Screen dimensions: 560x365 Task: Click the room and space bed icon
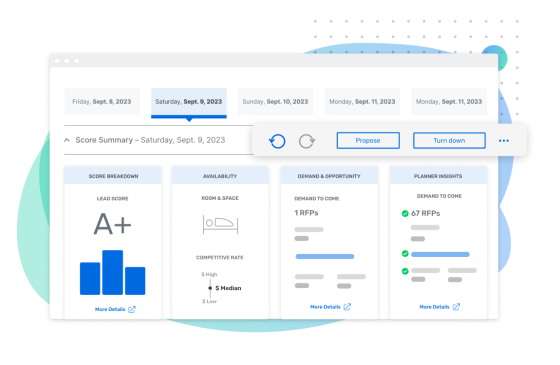pos(220,224)
